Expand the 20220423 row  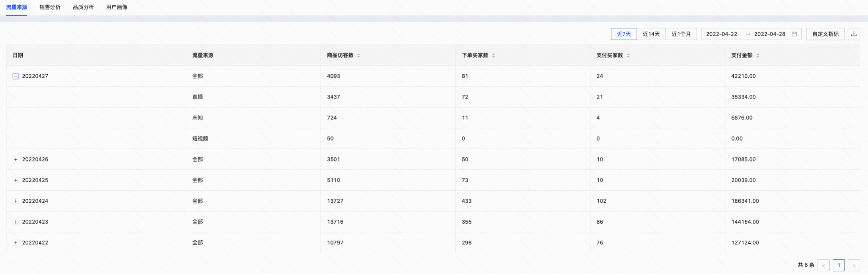coord(16,222)
